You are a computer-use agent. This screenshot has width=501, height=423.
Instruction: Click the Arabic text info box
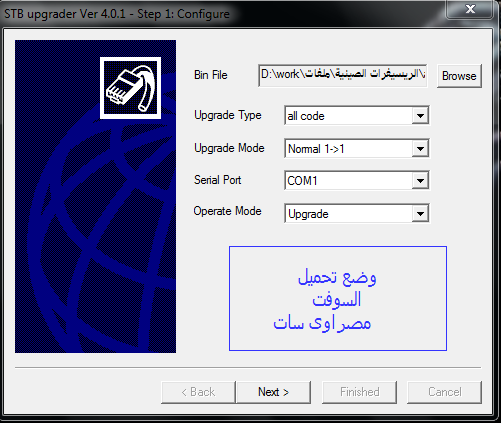coord(338,298)
